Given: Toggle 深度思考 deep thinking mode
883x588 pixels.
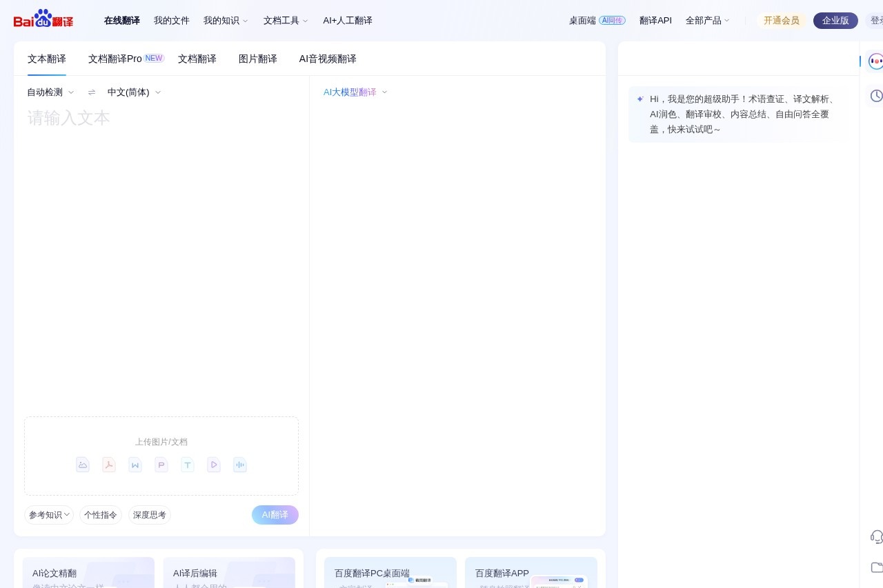Looking at the screenshot, I should (150, 515).
